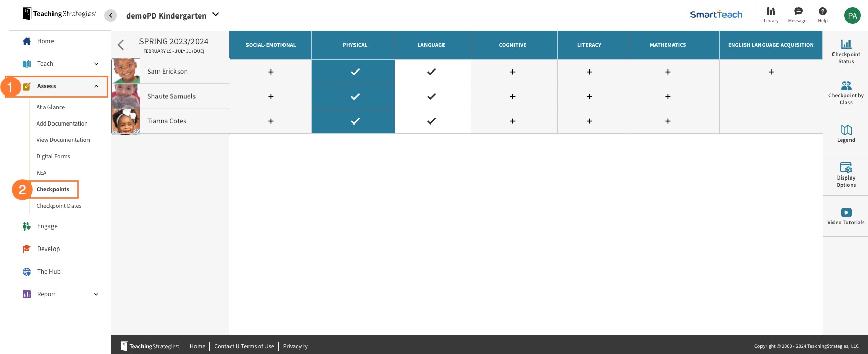868x354 pixels.
Task: Click Sam Erickson's Physical checkmark cell
Action: tap(355, 72)
